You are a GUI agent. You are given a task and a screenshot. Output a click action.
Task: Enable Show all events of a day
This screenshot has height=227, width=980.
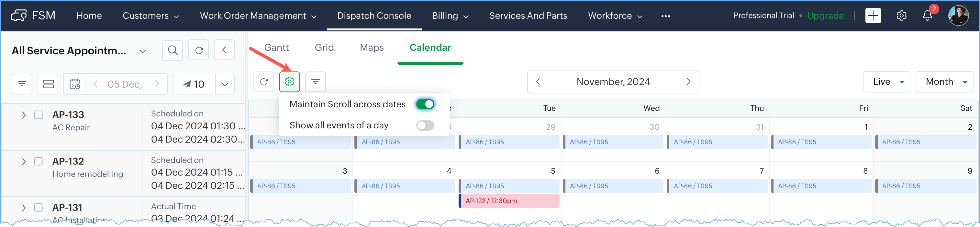pyautogui.click(x=425, y=125)
